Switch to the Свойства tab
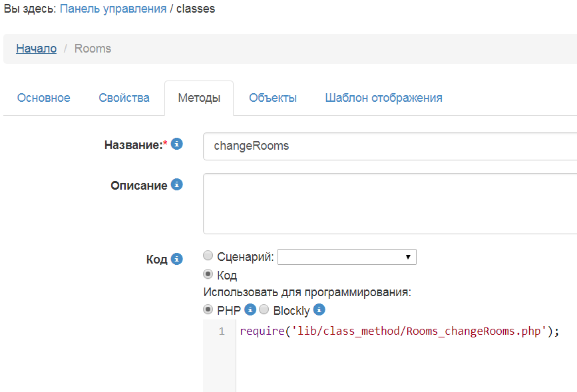Screen dimensions: 577x392 click(124, 98)
